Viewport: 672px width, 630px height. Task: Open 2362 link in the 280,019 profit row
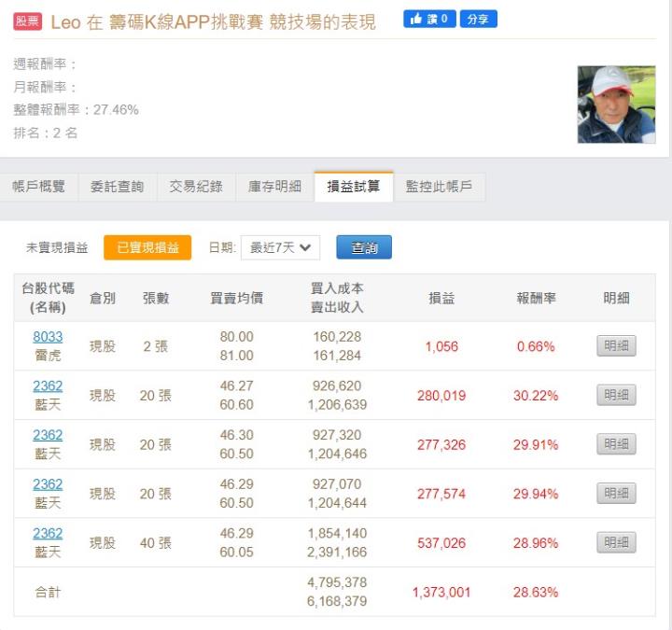(48, 386)
